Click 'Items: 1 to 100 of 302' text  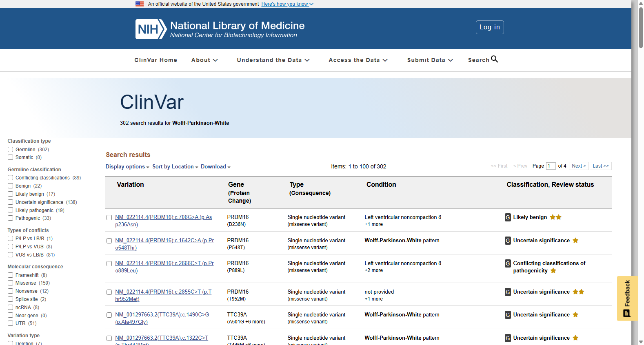coord(359,166)
